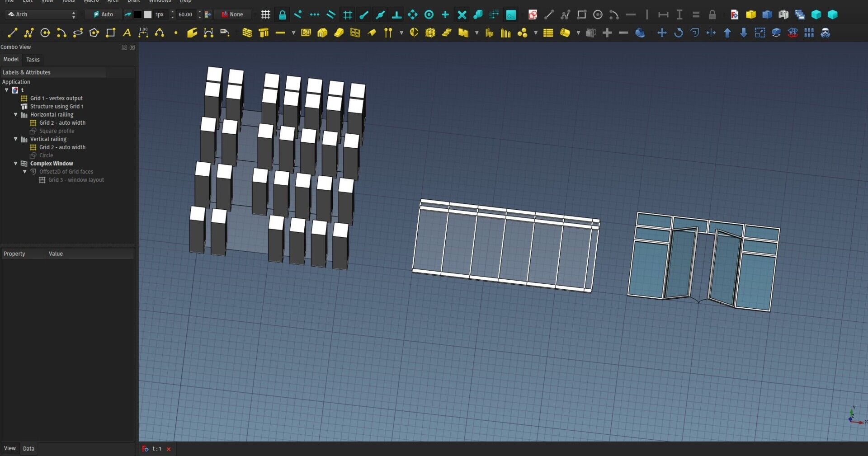Open the Rebar tools dropdown arrow
This screenshot has height=456, width=868.
[x=293, y=33]
